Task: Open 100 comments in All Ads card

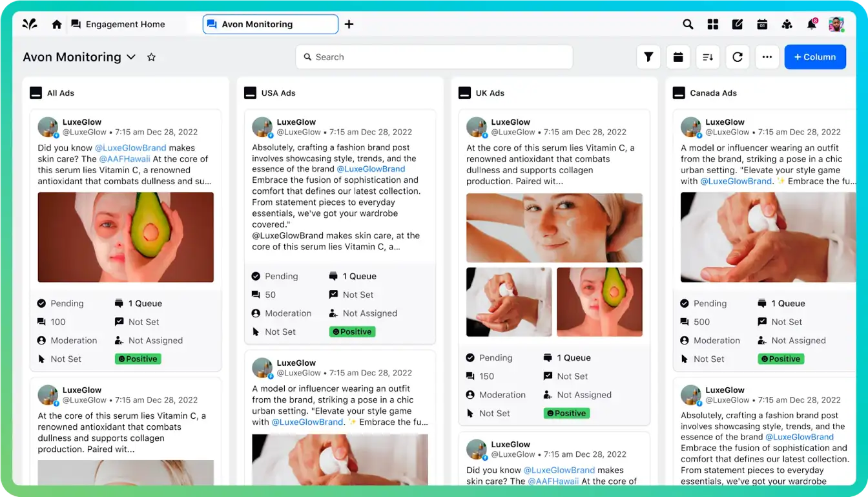Action: pos(52,322)
